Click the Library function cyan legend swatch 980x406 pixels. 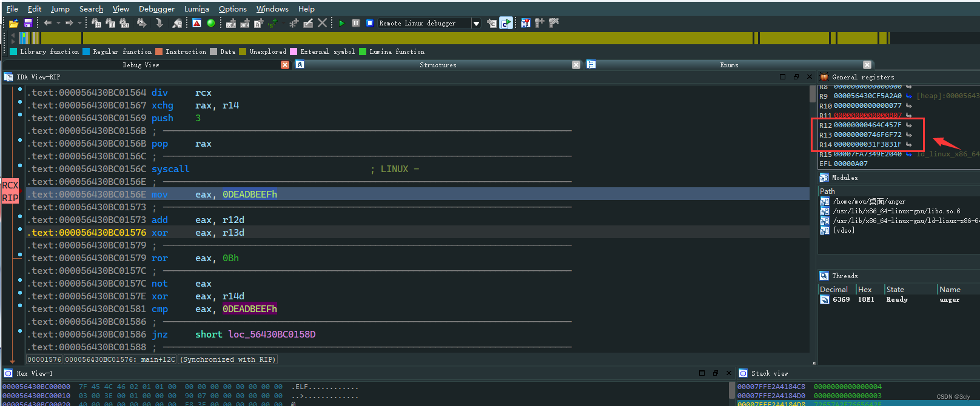tap(13, 52)
